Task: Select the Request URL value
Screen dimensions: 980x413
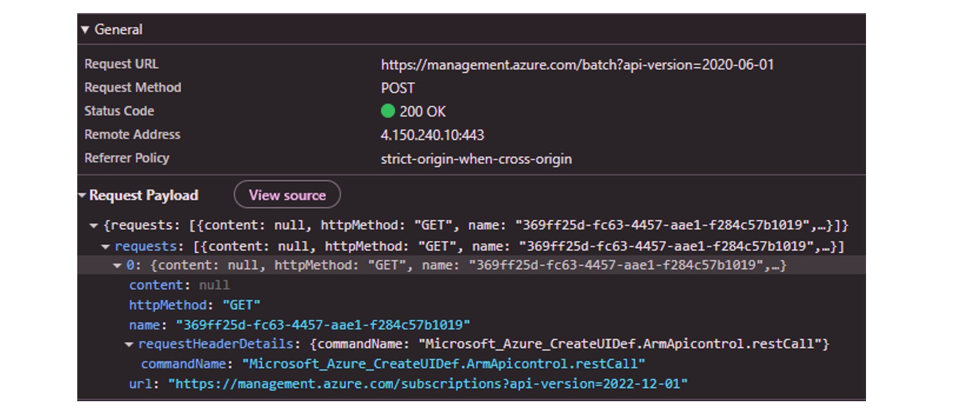Action: 578,65
